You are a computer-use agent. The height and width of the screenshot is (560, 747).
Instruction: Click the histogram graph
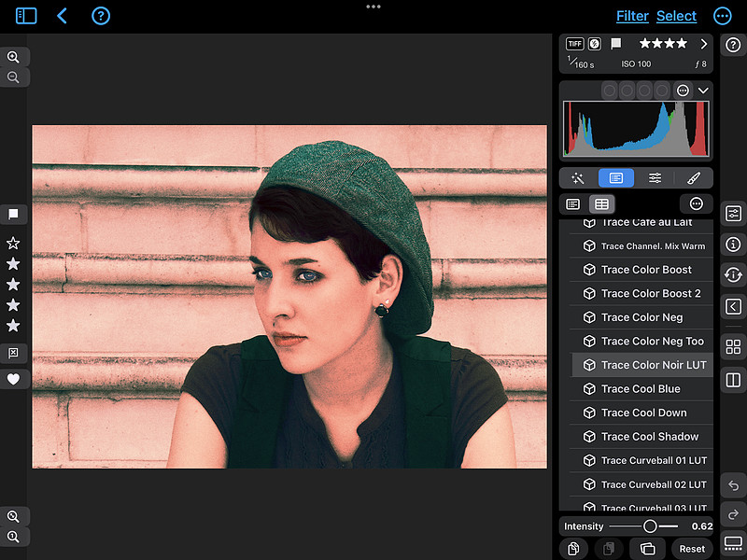point(636,129)
